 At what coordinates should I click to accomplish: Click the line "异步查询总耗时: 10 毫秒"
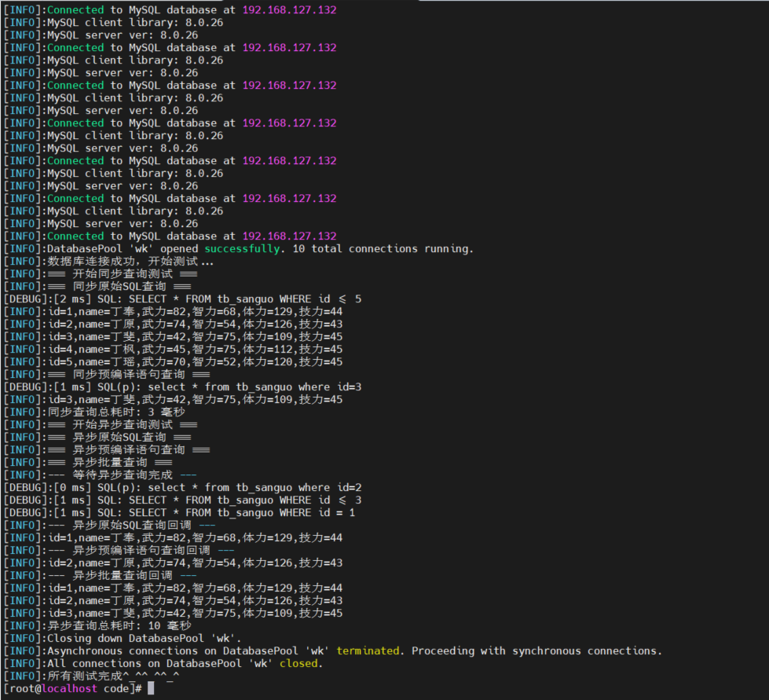pos(97,626)
